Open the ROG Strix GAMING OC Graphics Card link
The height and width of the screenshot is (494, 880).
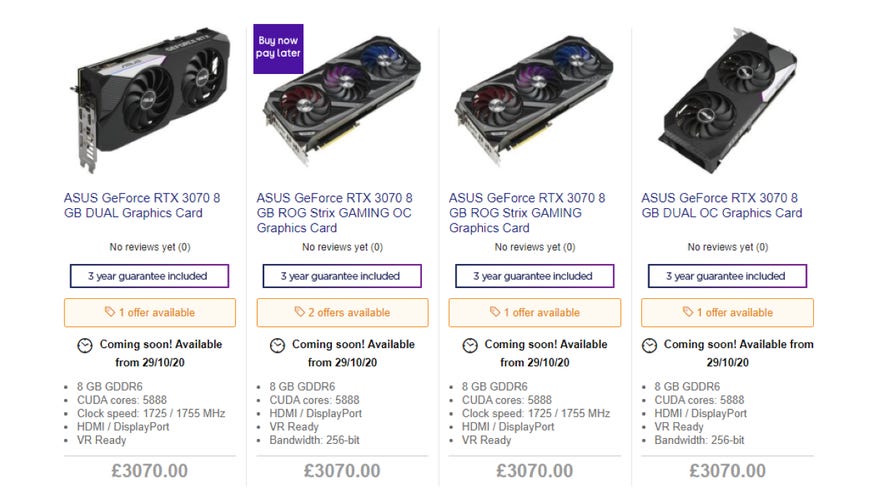click(x=334, y=213)
